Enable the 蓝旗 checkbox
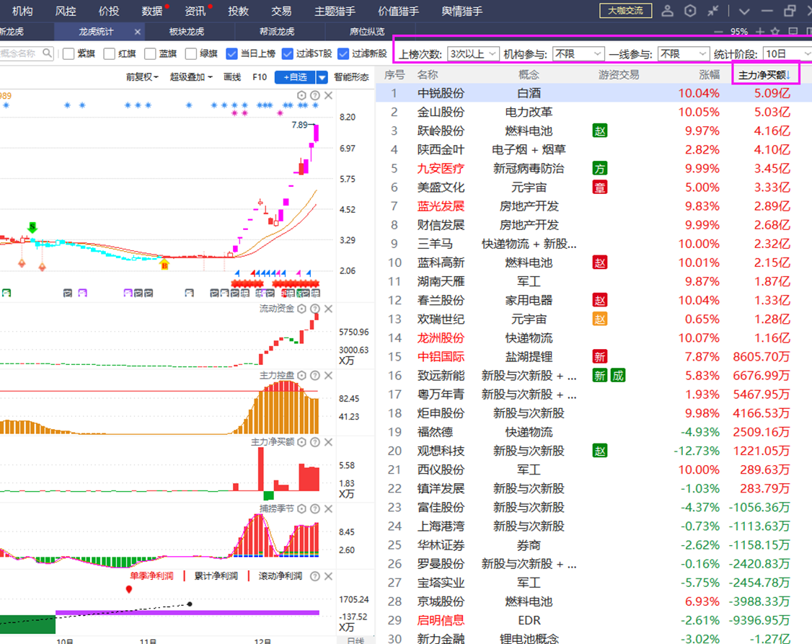The image size is (812, 644). pyautogui.click(x=150, y=53)
